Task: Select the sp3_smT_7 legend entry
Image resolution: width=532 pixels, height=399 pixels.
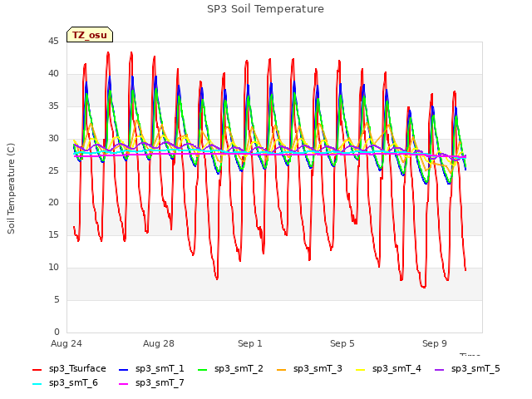Action: click(151, 383)
